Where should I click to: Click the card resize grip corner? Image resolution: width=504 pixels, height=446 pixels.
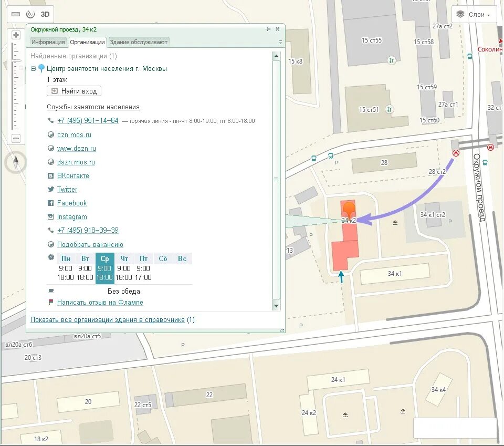[x=282, y=330]
